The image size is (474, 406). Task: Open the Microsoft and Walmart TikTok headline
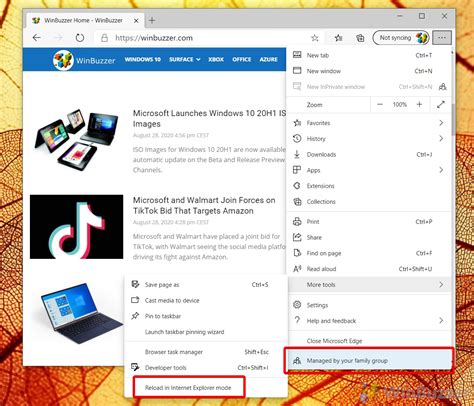[204, 205]
